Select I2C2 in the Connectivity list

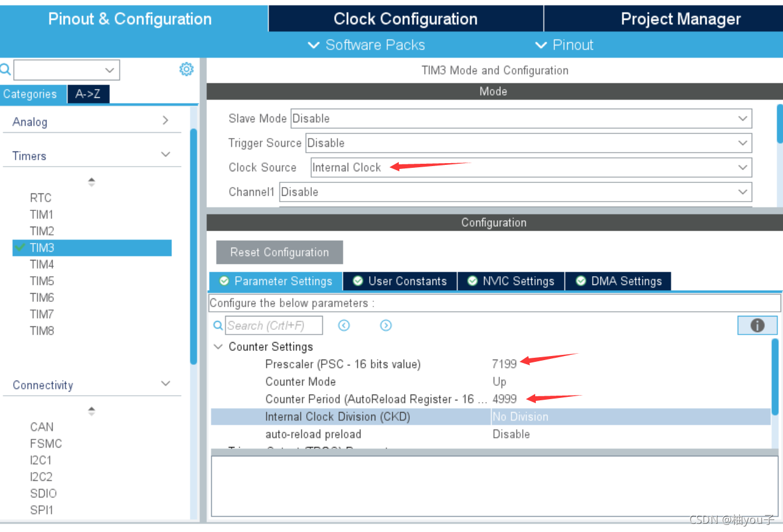pos(41,477)
